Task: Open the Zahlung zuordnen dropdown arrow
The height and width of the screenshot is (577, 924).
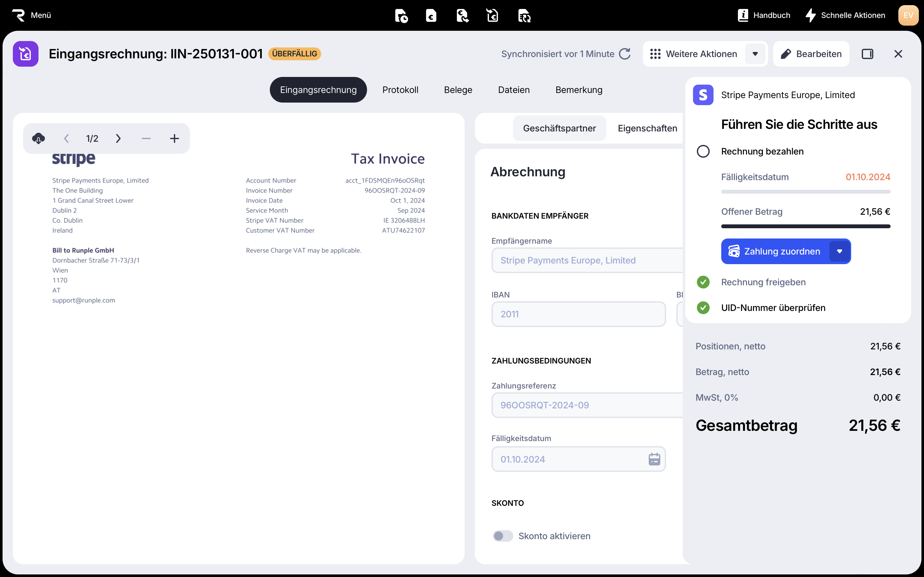Action: click(x=839, y=251)
